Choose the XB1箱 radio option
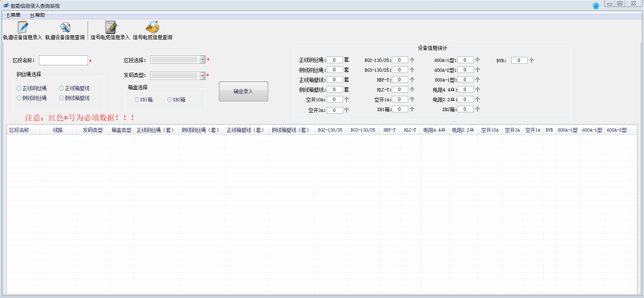This screenshot has height=298, width=644. (x=137, y=100)
